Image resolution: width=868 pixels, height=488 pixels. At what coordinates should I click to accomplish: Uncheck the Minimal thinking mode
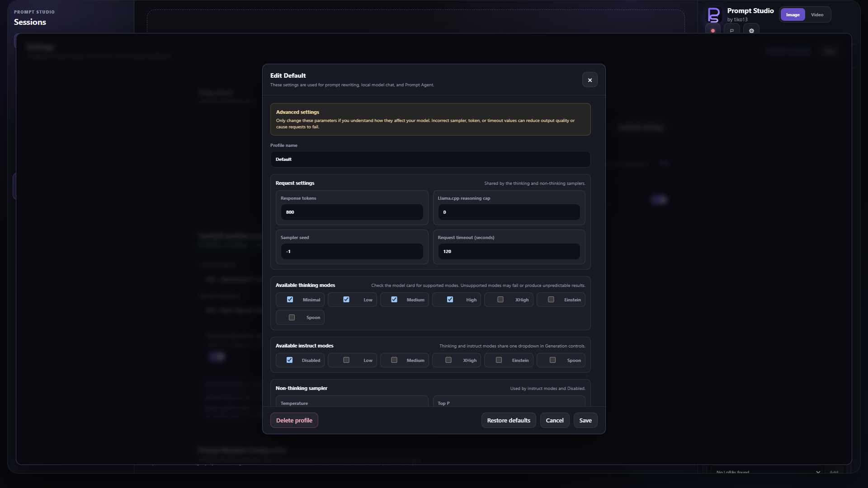pos(290,300)
